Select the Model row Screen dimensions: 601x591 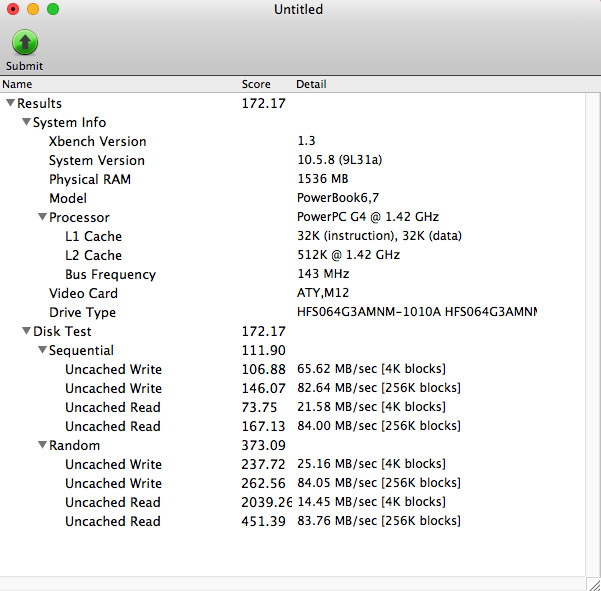tap(292, 198)
